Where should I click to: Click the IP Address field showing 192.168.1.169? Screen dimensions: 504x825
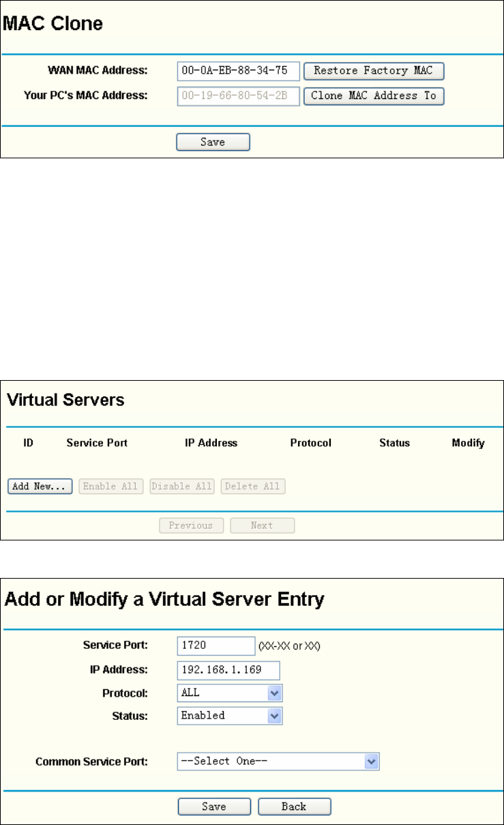[x=228, y=670]
